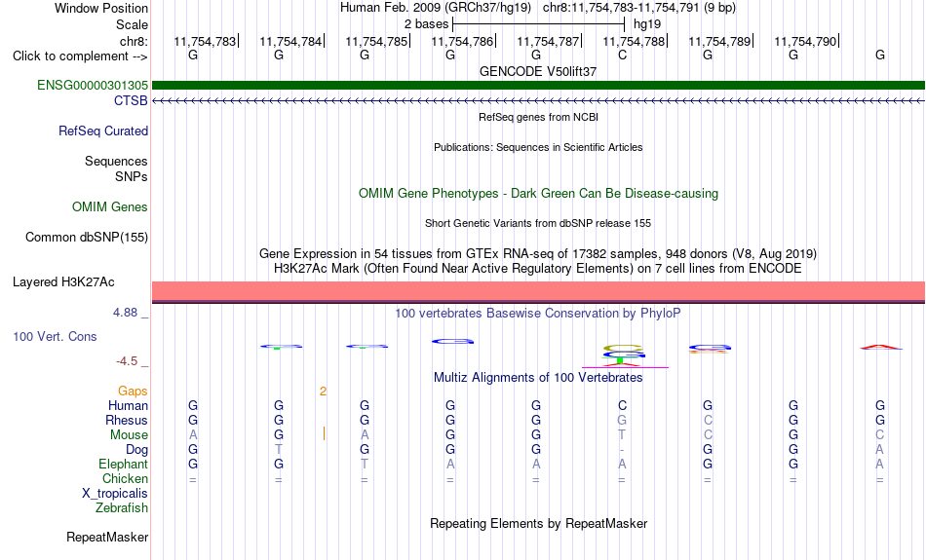Click the chr8: ruler label
The height and width of the screenshot is (560, 926).
point(134,41)
